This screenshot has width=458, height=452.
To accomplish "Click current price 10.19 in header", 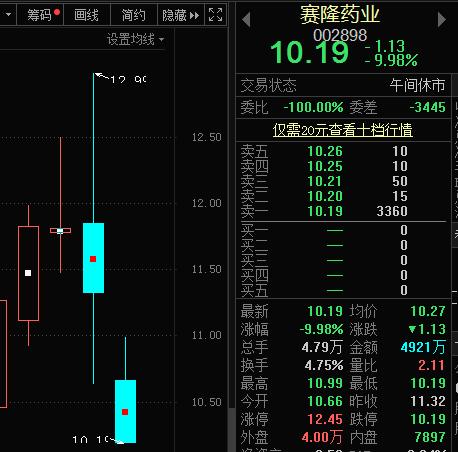I will click(310, 52).
